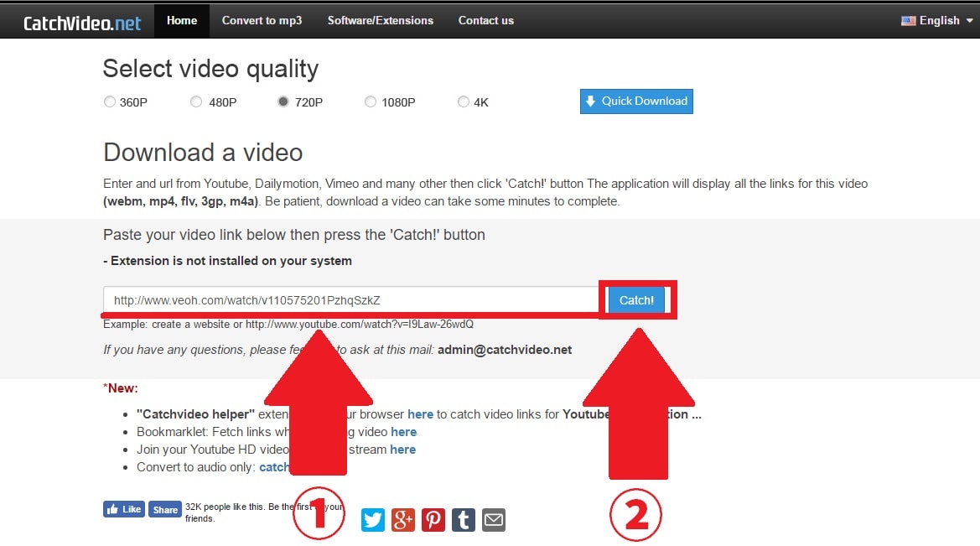Go to Convert to mp3 page

pos(262,21)
